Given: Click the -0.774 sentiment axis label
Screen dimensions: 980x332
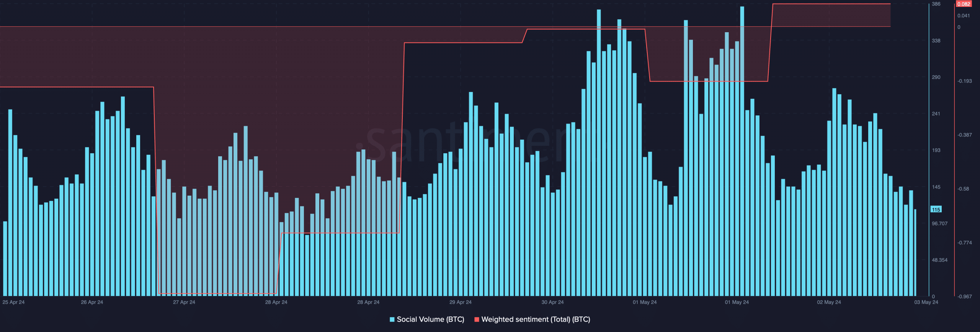Looking at the screenshot, I should coord(964,243).
